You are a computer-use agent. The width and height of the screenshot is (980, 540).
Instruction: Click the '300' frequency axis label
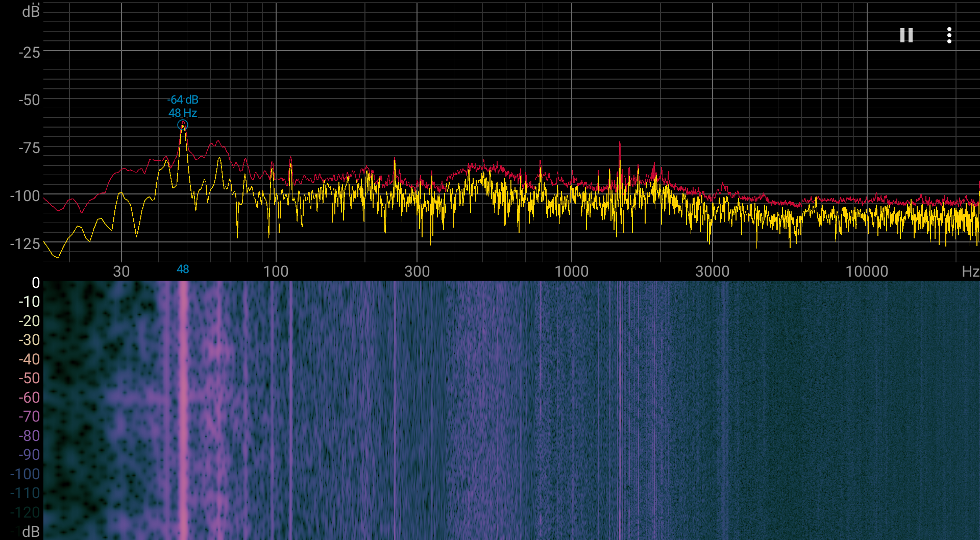pos(417,272)
